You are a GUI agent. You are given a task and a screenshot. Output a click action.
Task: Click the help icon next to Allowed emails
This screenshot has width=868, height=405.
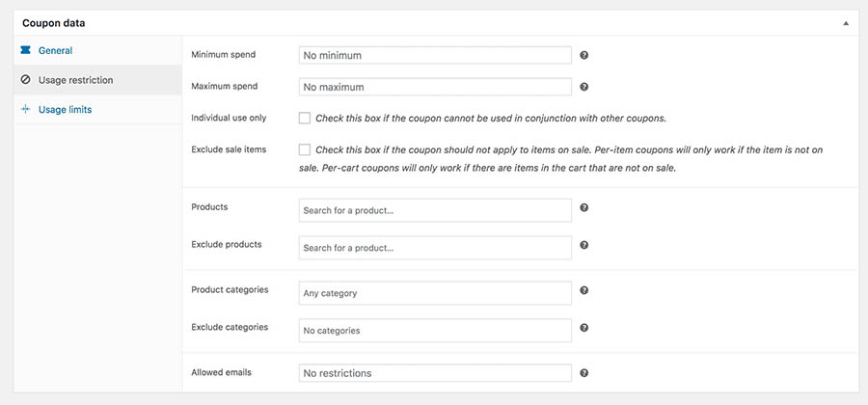click(x=584, y=373)
